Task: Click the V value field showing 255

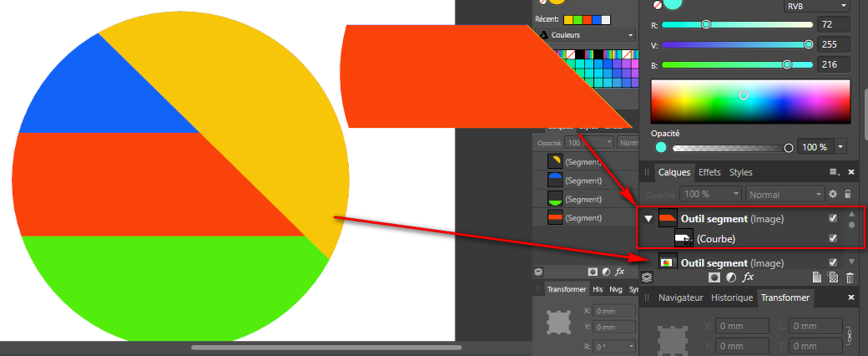Action: [x=833, y=44]
